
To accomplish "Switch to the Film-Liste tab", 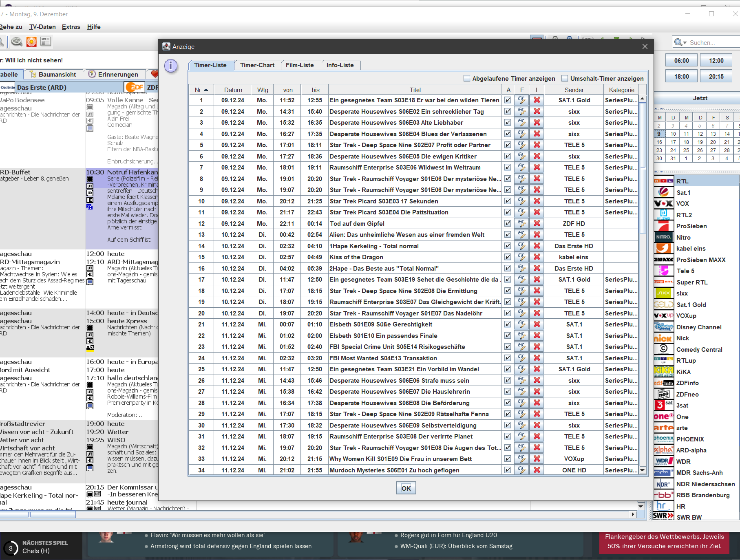I will 300,65.
